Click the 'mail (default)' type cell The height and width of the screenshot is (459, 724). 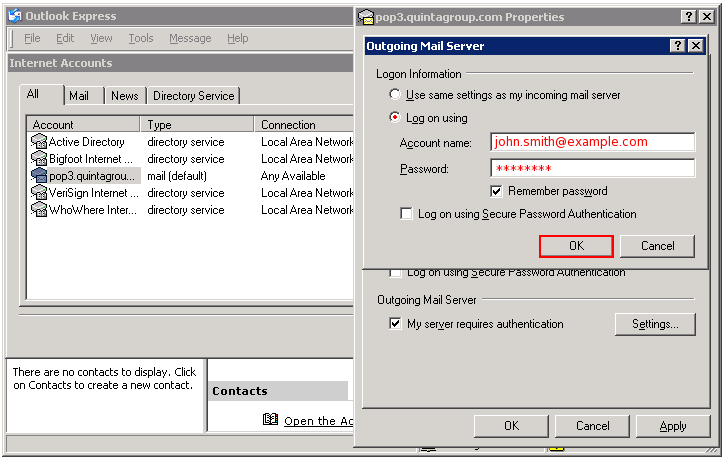coord(177,176)
